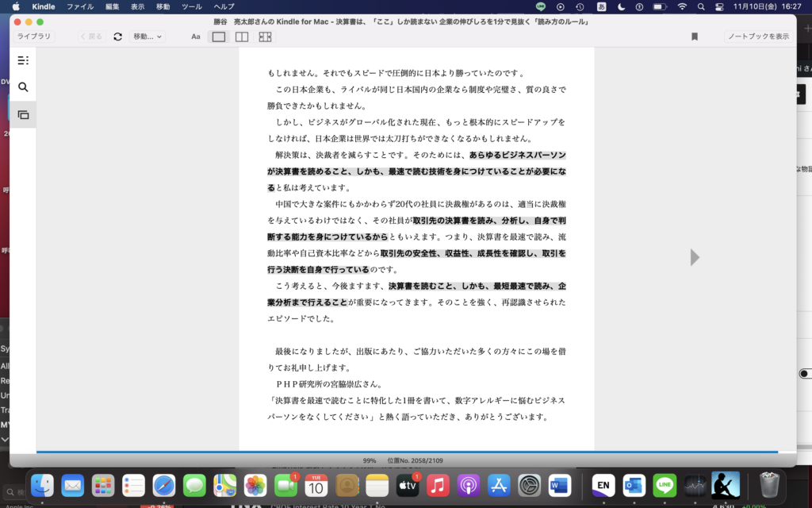Open the ファイル menu

pos(79,6)
